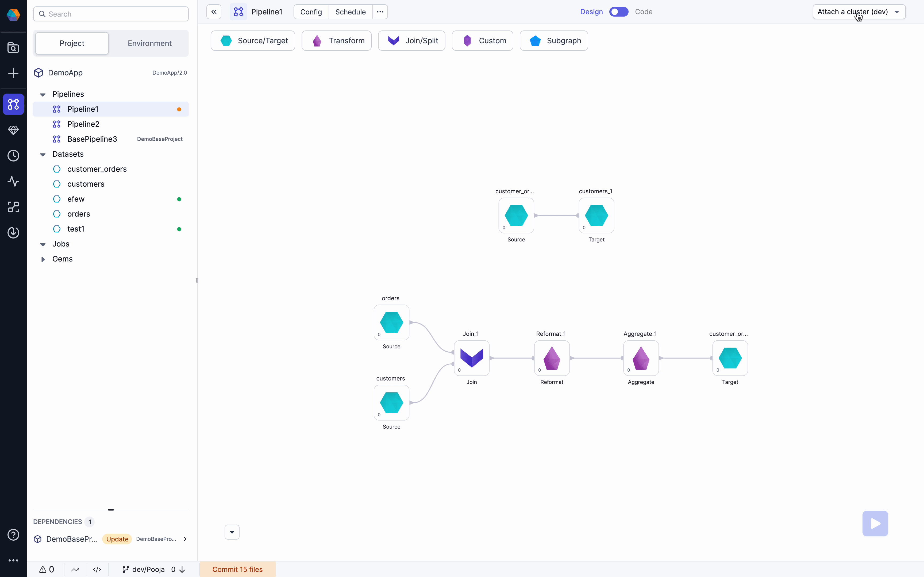Expand the Pipelines section in sidebar
The image size is (924, 577).
[x=43, y=94]
